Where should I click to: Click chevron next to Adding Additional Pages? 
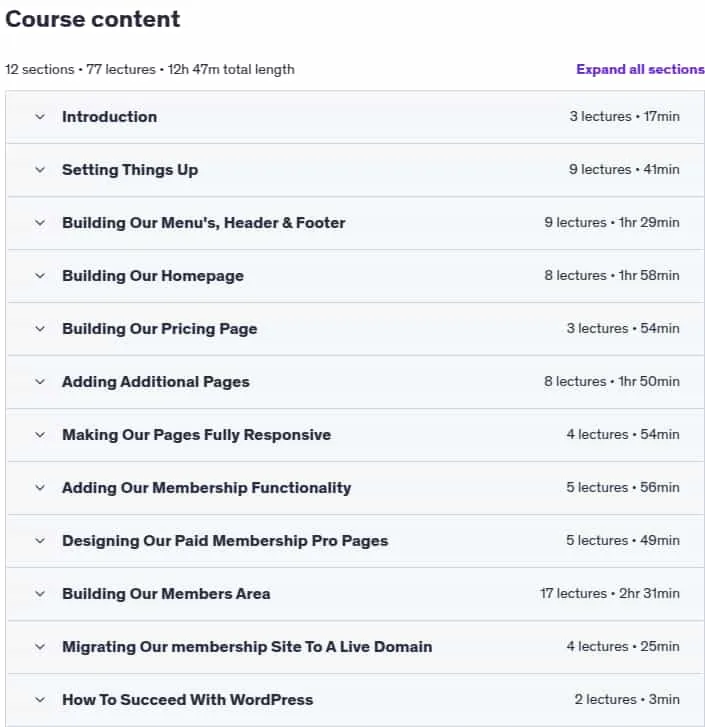pos(40,382)
